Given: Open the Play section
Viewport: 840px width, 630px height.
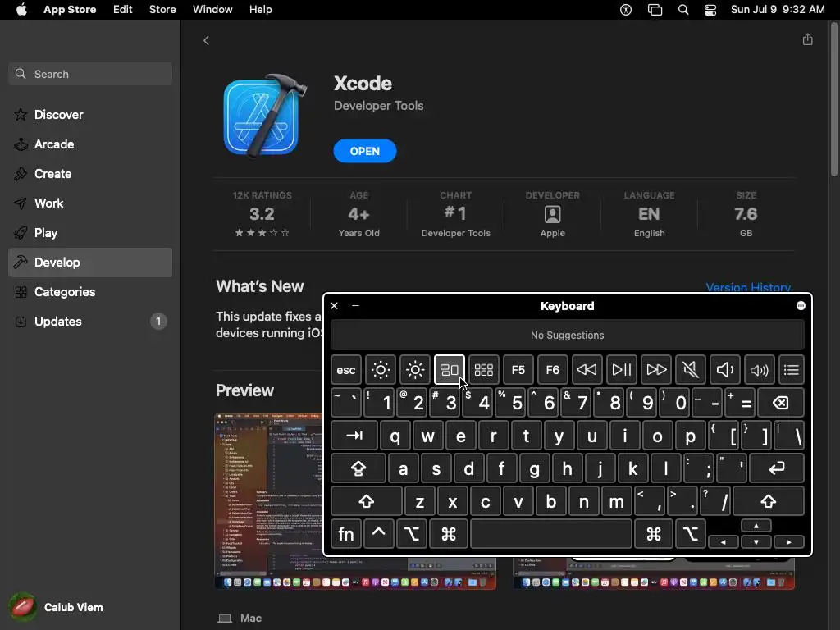Looking at the screenshot, I should [90, 232].
